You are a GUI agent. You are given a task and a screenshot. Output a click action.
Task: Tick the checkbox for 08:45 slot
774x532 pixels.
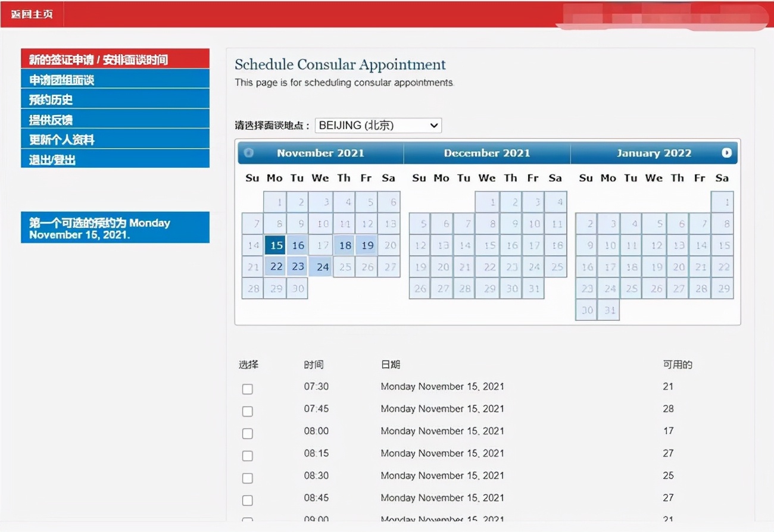(248, 500)
